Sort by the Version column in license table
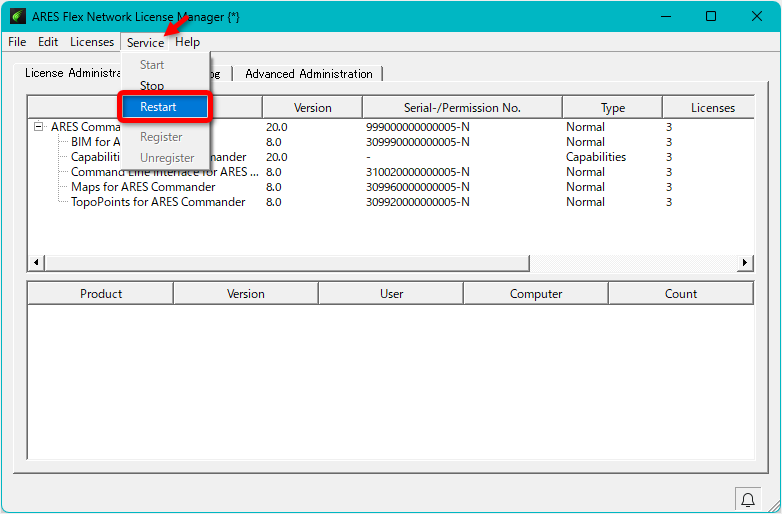Screen dimensions: 782x514 (x=312, y=108)
